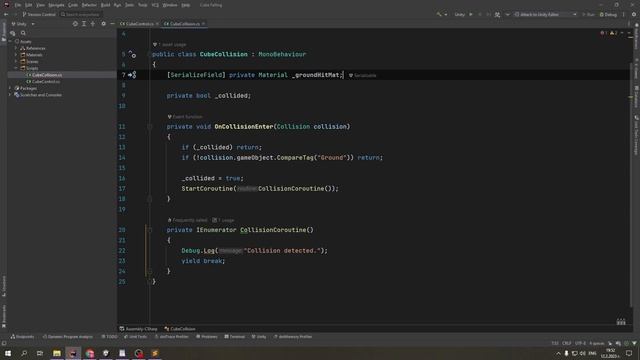The height and width of the screenshot is (360, 640).
Task: Collapse the Assets tree node
Action: (x=10, y=41)
